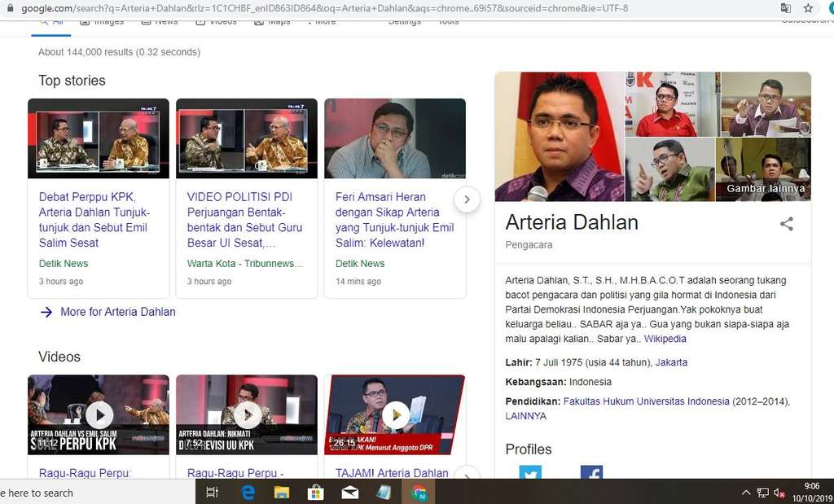Screen dimensions: 834x504
Task: Play the 'Arteria Dahlan vs Emil Salim' video
Action: click(x=99, y=414)
